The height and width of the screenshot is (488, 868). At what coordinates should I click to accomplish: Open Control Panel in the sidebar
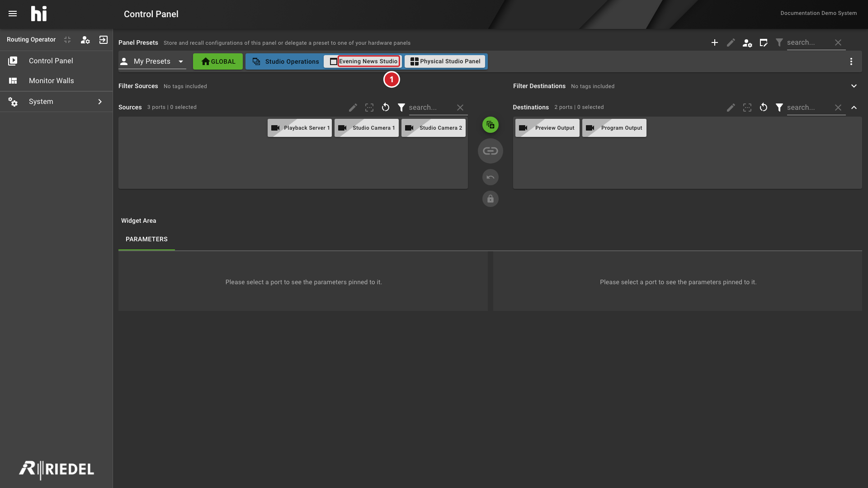57,61
